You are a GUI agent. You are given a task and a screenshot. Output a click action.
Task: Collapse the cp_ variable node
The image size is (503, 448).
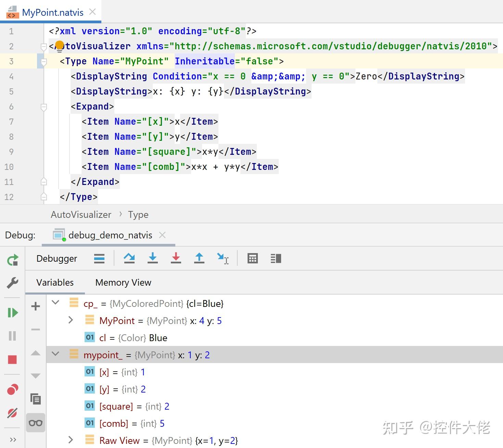pyautogui.click(x=55, y=303)
